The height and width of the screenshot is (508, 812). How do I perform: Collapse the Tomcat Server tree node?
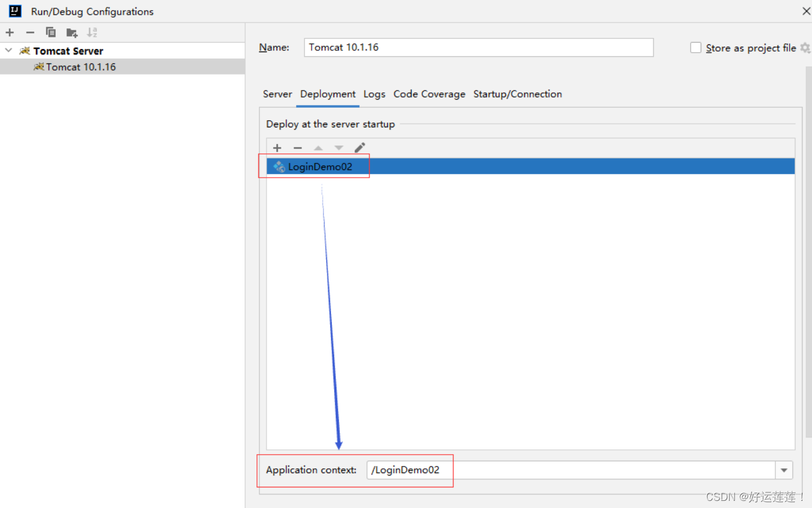point(8,51)
